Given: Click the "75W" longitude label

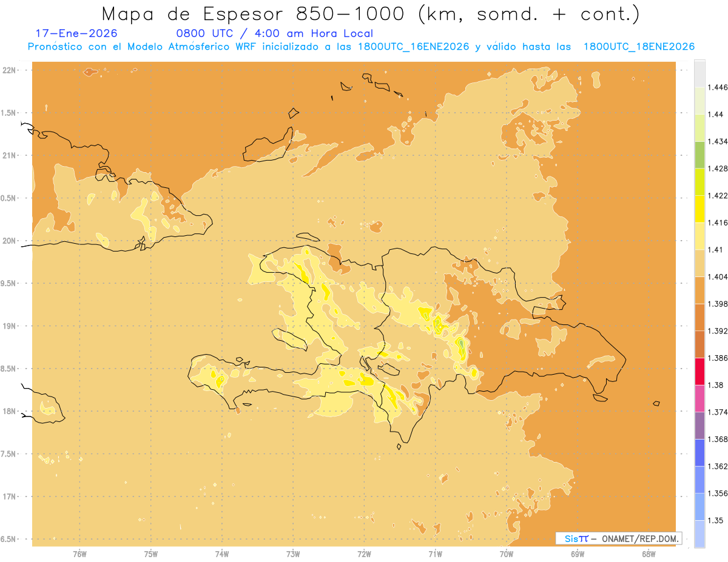Looking at the screenshot, I should pyautogui.click(x=151, y=554).
